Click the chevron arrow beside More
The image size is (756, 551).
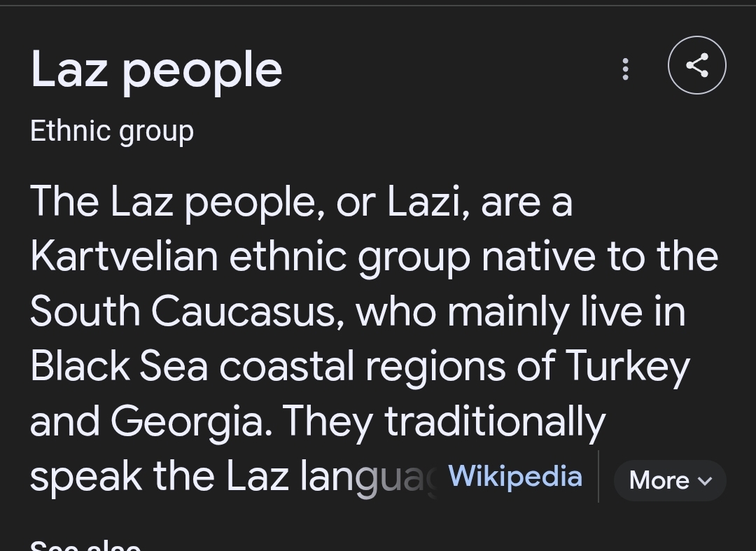click(x=704, y=481)
